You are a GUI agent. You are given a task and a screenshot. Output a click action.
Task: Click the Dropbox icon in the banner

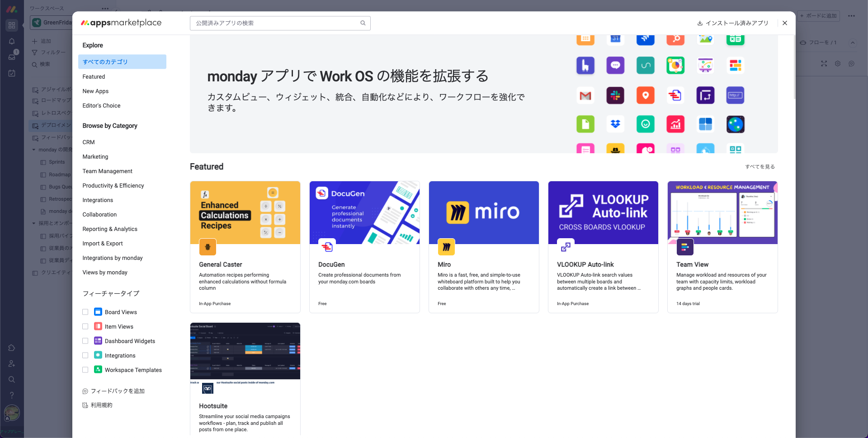tap(615, 124)
